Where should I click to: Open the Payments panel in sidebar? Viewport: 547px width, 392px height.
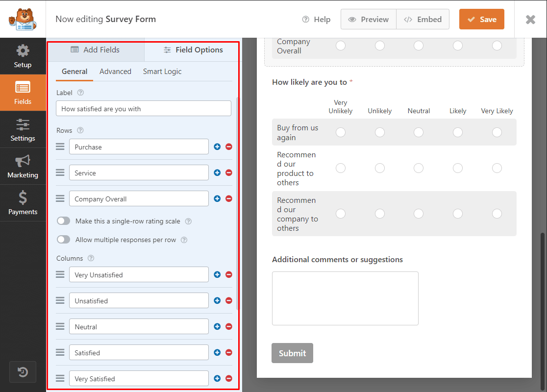click(23, 203)
